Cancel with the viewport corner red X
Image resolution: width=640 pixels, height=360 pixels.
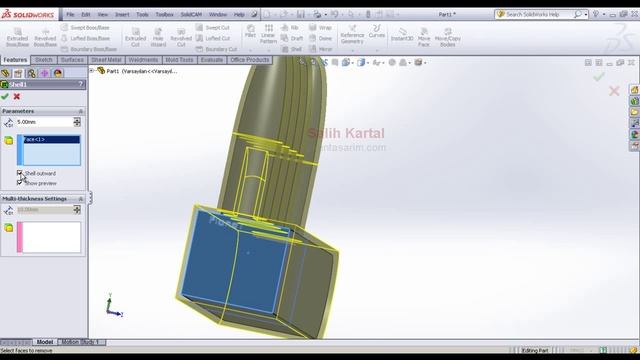click(614, 91)
